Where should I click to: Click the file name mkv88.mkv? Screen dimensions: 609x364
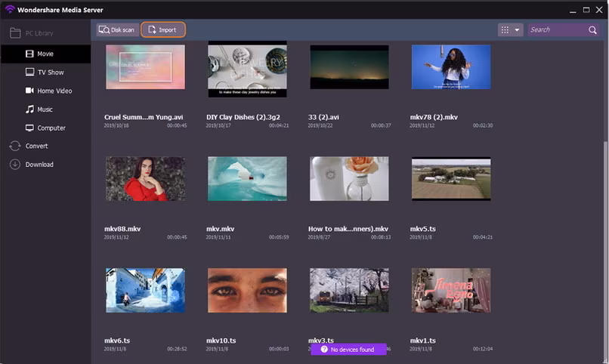pyautogui.click(x=122, y=229)
